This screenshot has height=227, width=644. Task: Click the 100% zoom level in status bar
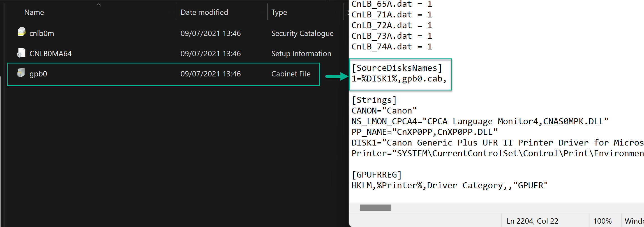click(x=602, y=221)
